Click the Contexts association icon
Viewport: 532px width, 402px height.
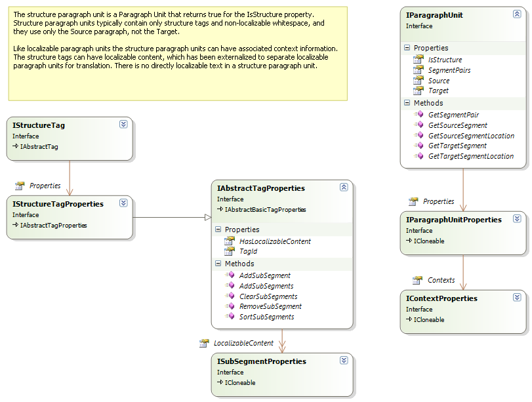click(x=417, y=280)
